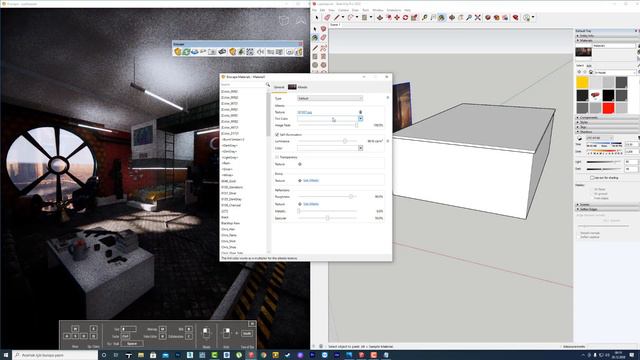Click the material preview thumbnail in Materials tray
This screenshot has width=640, height=360.
click(583, 52)
